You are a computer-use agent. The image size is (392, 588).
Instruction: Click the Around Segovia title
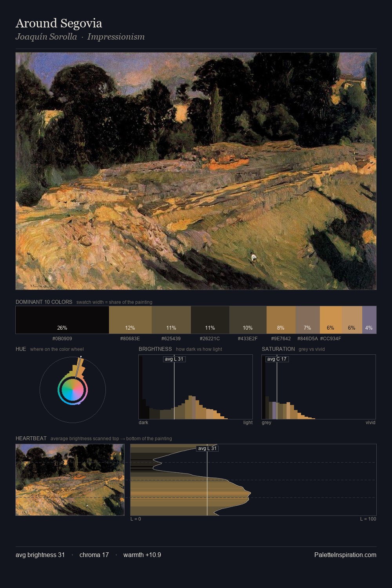(59, 23)
